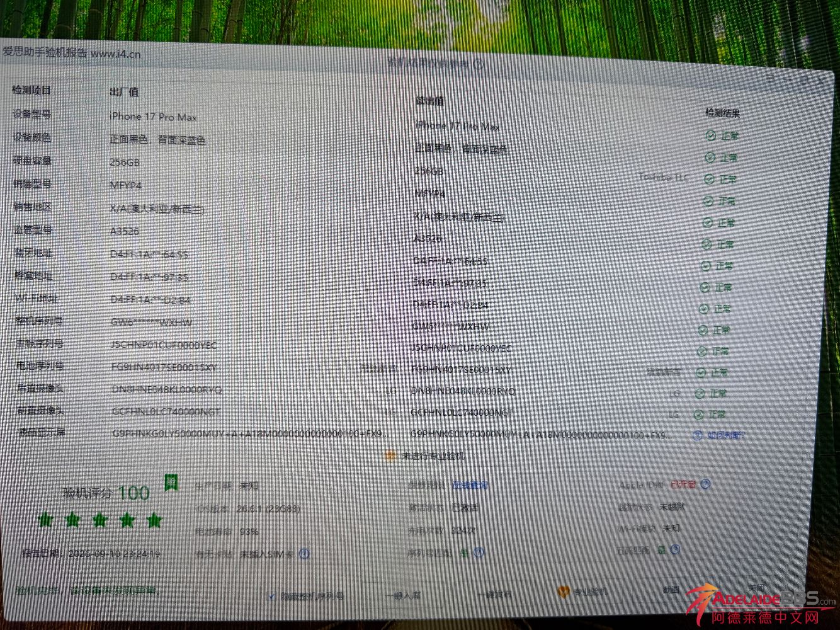Open the 在线查询 warranty link
This screenshot has width=840, height=630.
(470, 485)
